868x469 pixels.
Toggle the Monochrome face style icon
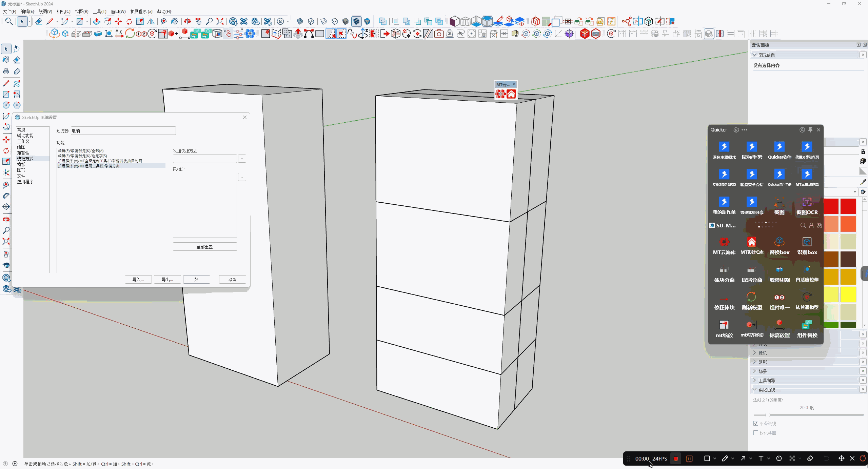click(x=367, y=22)
